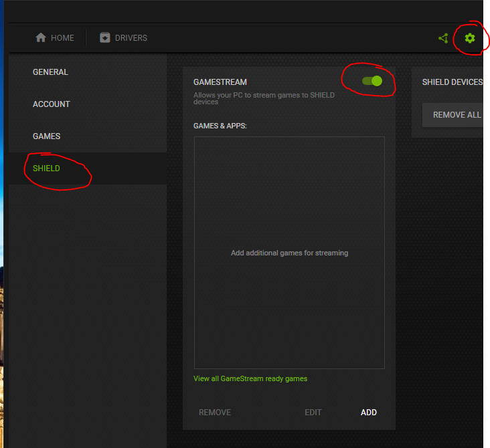The image size is (490, 448).
Task: Click the REMOVE button below games list
Action: point(215,413)
